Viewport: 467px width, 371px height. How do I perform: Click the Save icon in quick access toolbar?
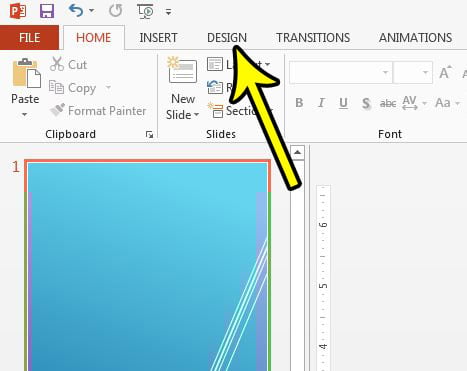(x=47, y=11)
